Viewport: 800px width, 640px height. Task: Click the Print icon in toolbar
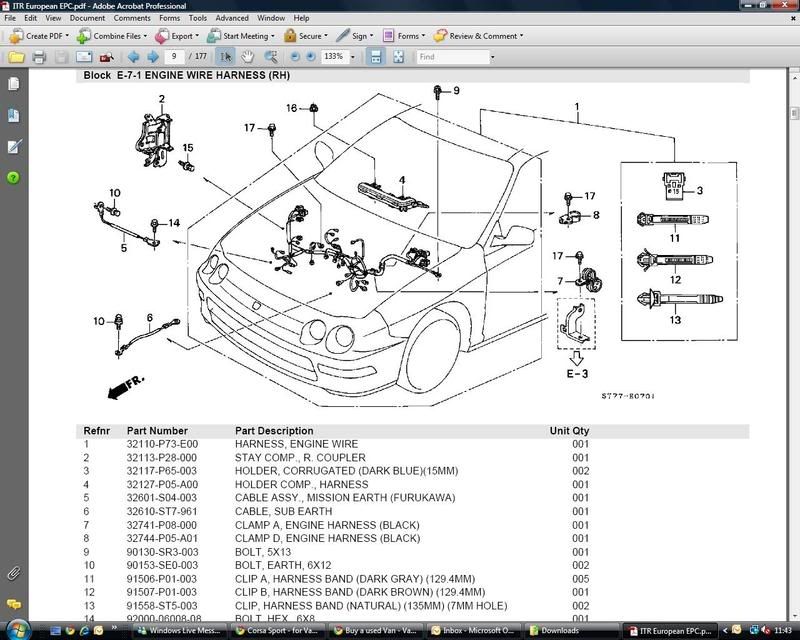[x=39, y=57]
